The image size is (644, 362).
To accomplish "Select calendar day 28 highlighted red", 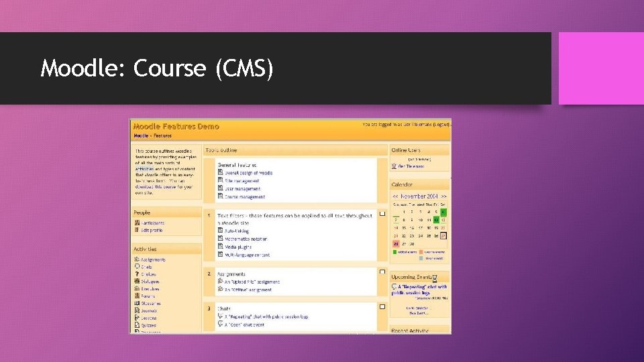I will coord(396,244).
